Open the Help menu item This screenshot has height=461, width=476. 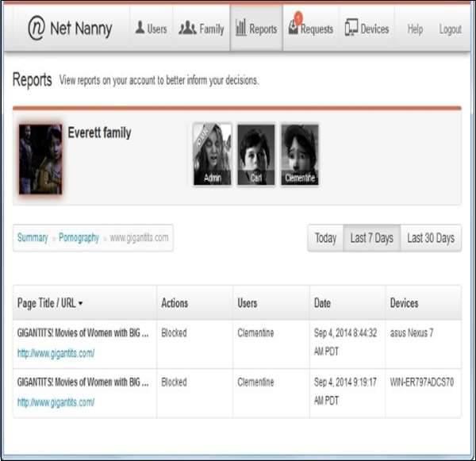tap(415, 29)
